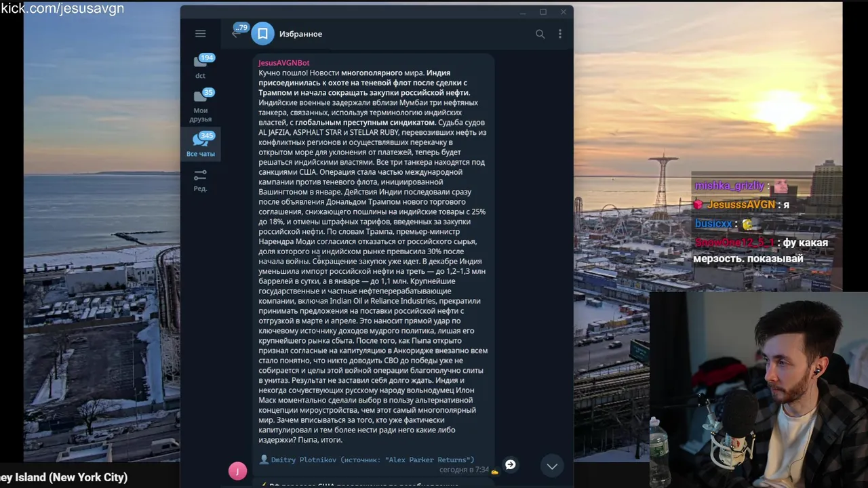
Task: Click the 194 unread badge on dct
Action: tap(207, 58)
